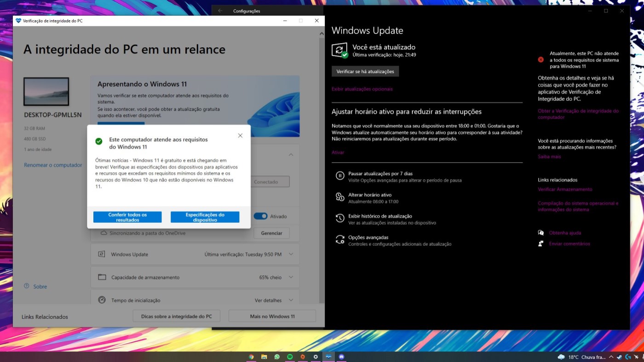
Task: Open Verificar Armazenamento link
Action: (565, 189)
